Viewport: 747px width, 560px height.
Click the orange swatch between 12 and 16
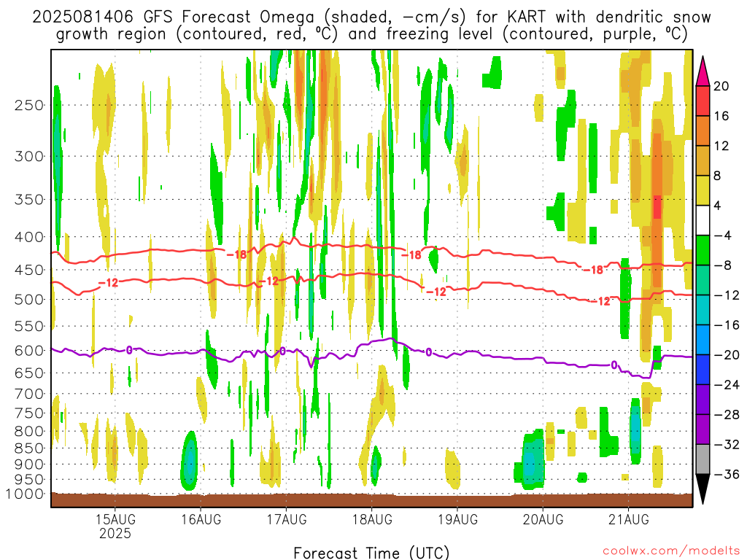pyautogui.click(x=703, y=131)
